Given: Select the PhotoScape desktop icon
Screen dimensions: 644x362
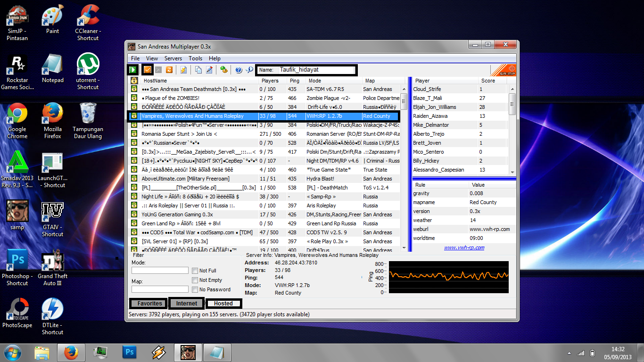Looking at the screenshot, I should (x=17, y=313).
